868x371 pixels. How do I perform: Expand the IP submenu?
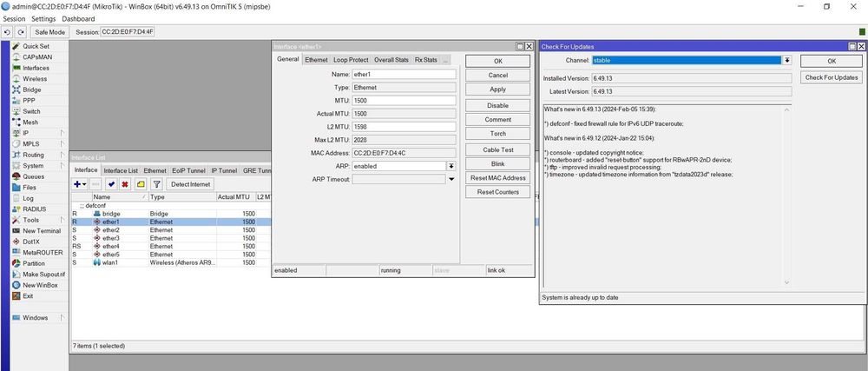(x=62, y=134)
